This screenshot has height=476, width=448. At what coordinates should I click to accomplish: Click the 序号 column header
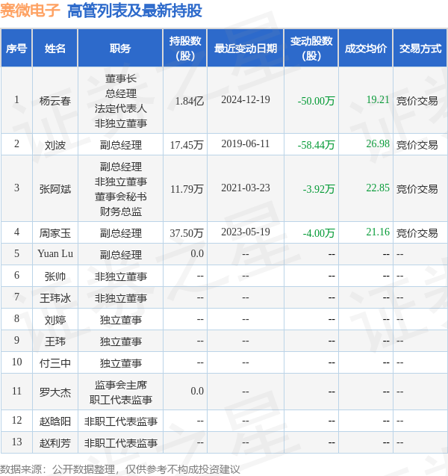click(x=16, y=49)
